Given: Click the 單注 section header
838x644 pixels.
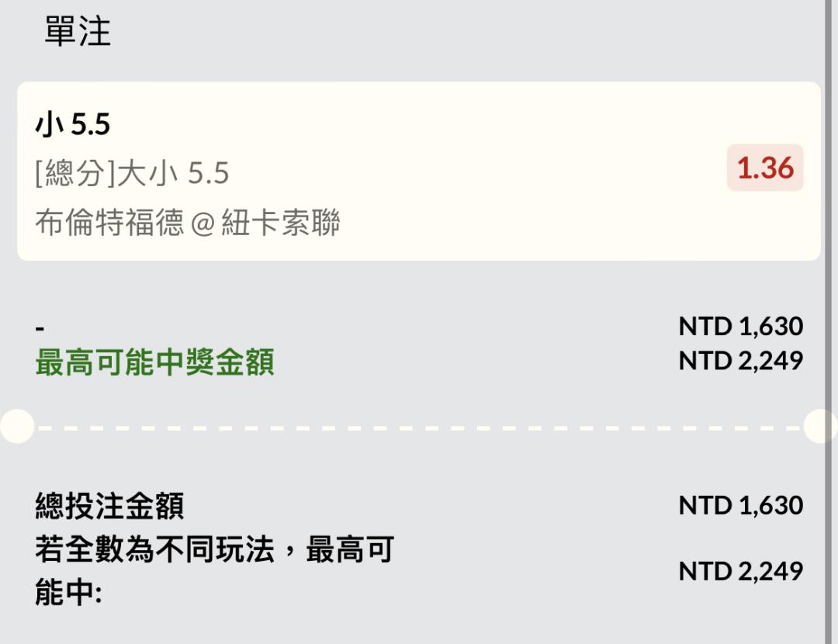Looking at the screenshot, I should pyautogui.click(x=78, y=33).
